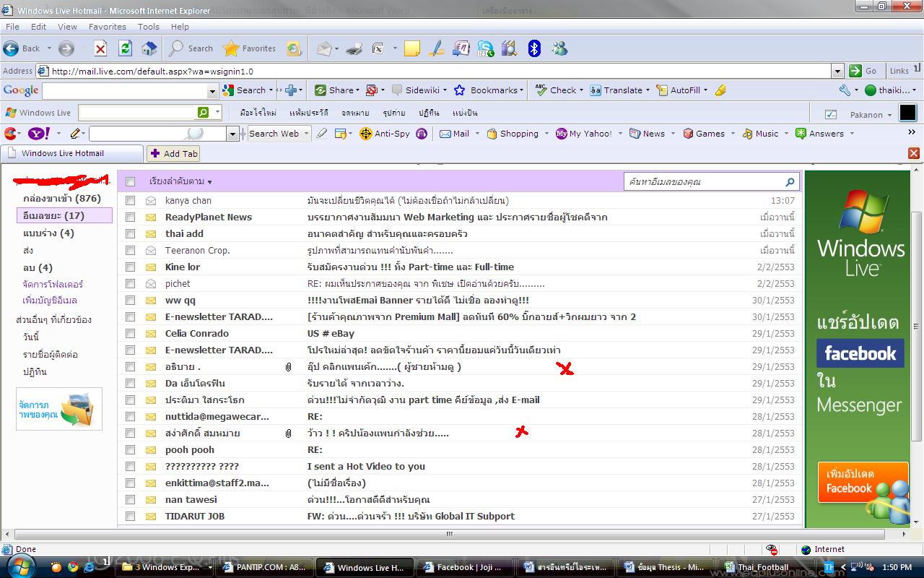Open the View menu
Screen dimensions: 924x578
click(67, 27)
